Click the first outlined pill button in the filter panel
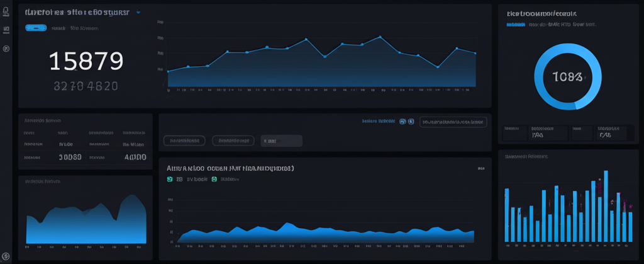The height and width of the screenshot is (264, 644). (184, 141)
